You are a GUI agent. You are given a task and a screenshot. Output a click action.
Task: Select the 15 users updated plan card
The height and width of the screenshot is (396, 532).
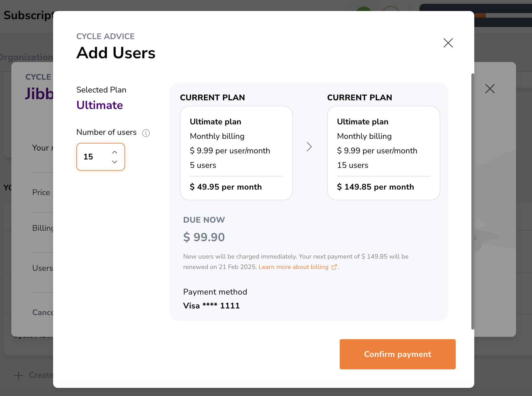tap(384, 153)
